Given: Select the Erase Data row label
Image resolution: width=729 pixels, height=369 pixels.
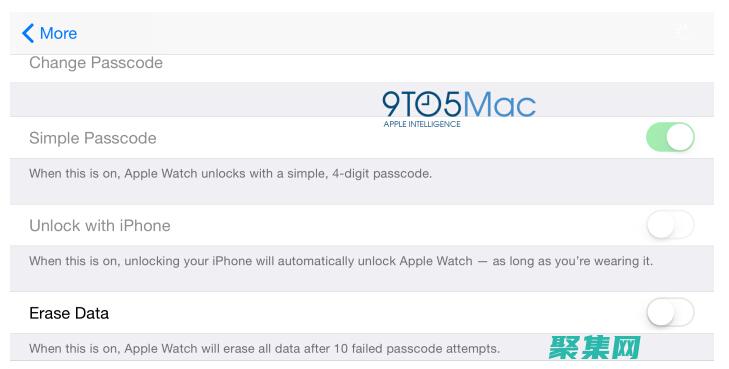Looking at the screenshot, I should click(x=69, y=313).
